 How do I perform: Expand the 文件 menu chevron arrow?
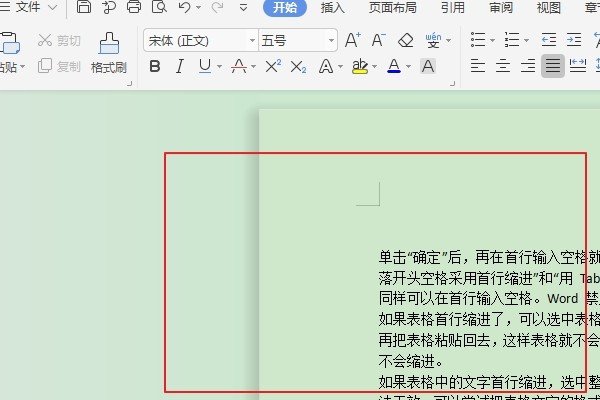coord(53,7)
